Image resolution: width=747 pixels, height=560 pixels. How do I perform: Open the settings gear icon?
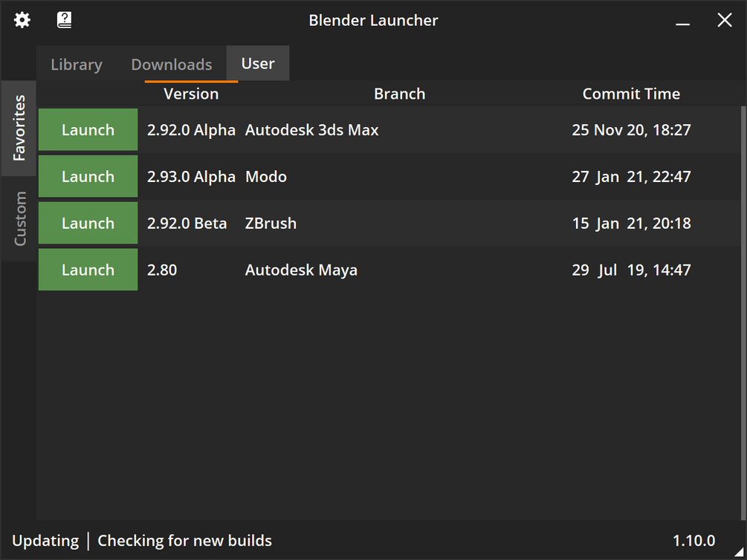22,20
